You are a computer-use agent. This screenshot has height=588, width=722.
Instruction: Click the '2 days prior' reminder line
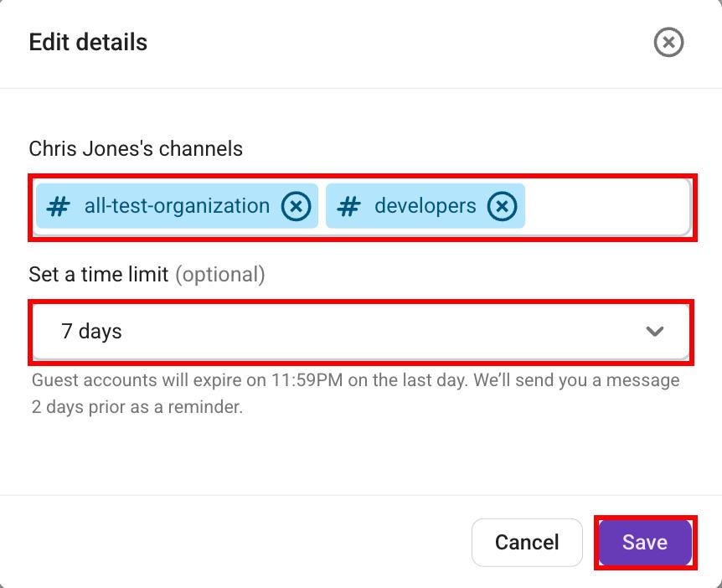(137, 408)
